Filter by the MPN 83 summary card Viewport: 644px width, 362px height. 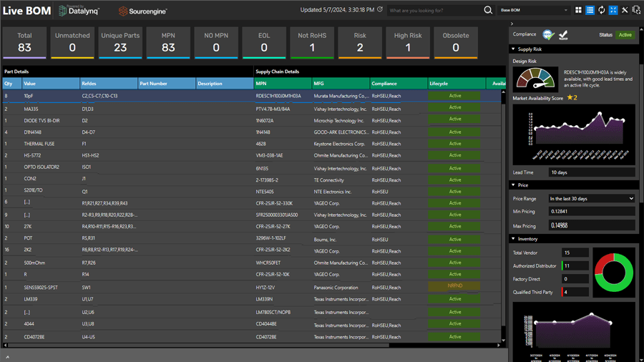(x=168, y=43)
